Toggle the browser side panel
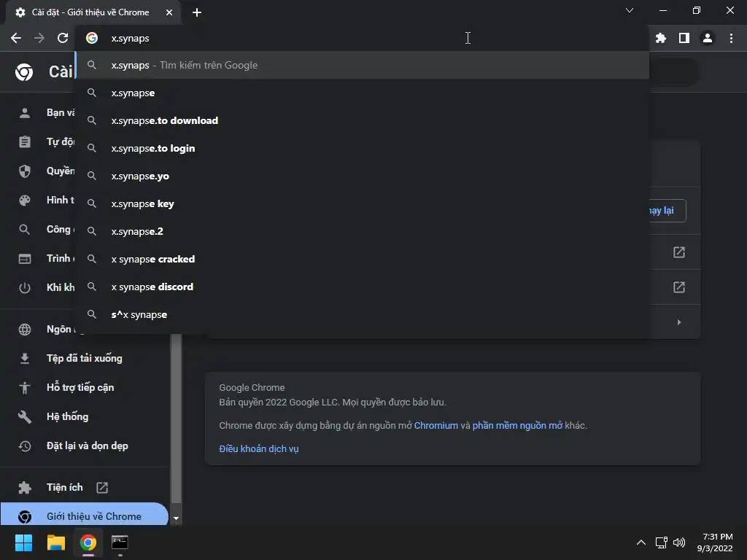Viewport: 747px width, 560px height. click(684, 38)
